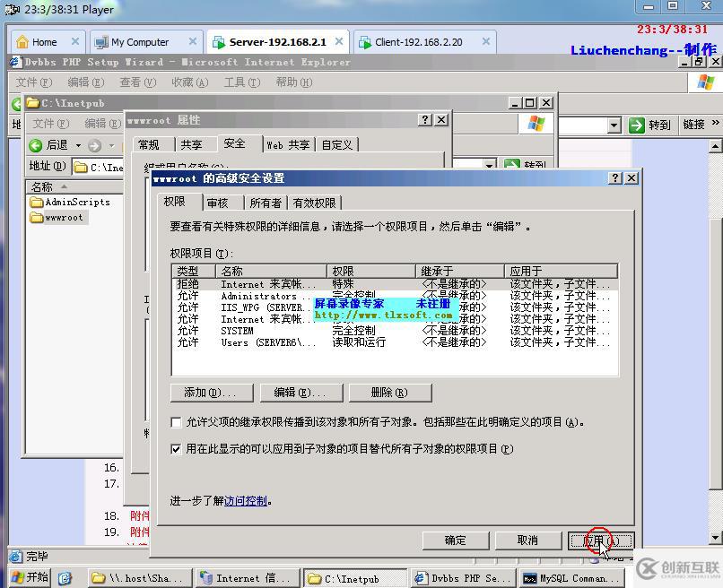Screen dimensions: 723x588
Task: Select the IIS_WPG permission entry
Action: pyautogui.click(x=395, y=307)
